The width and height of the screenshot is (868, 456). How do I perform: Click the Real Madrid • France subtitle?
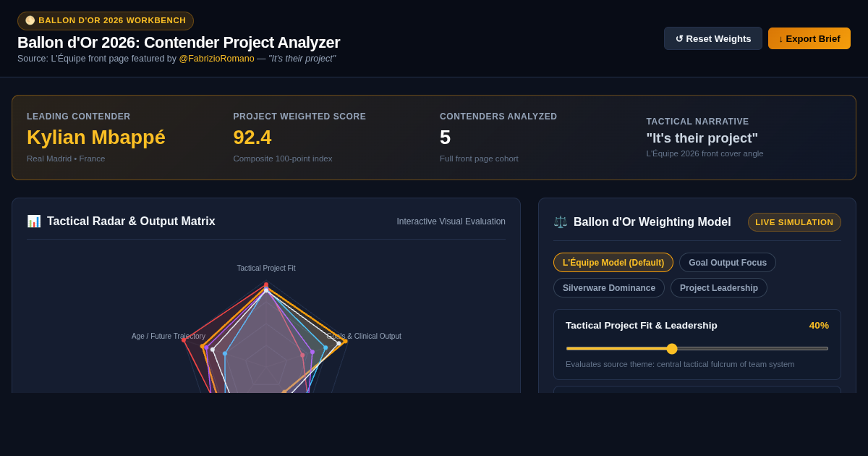[x=66, y=159]
